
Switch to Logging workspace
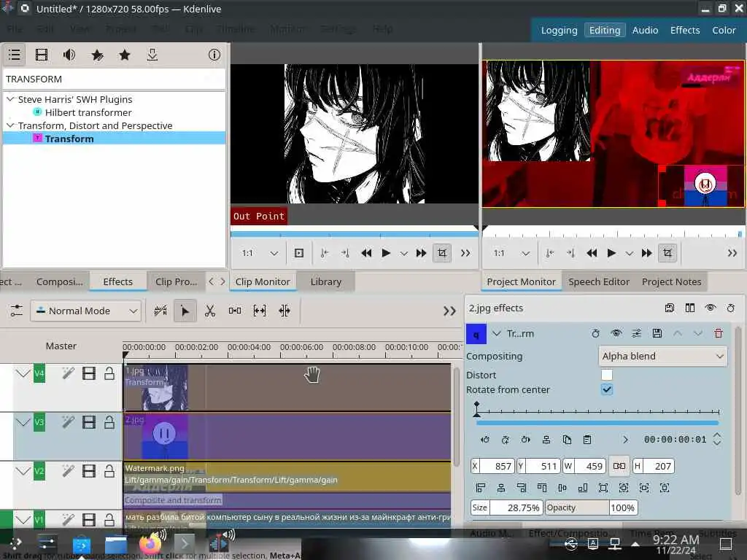(559, 30)
